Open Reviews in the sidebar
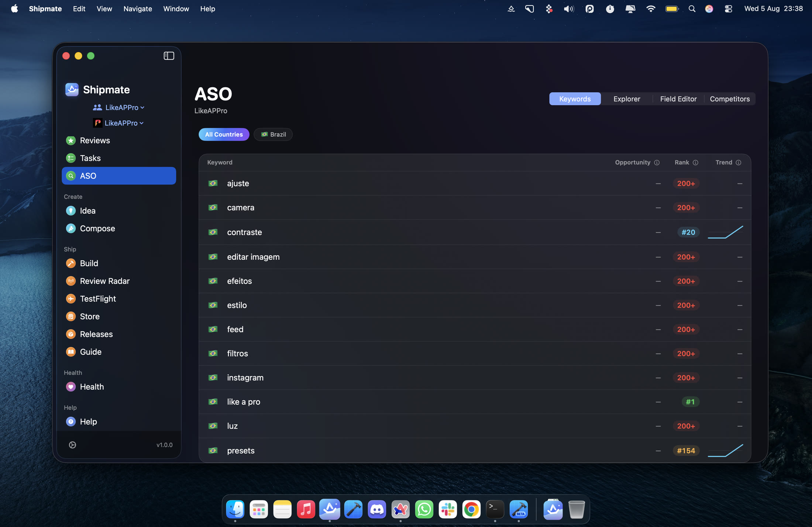This screenshot has height=527, width=812. [x=118, y=141]
